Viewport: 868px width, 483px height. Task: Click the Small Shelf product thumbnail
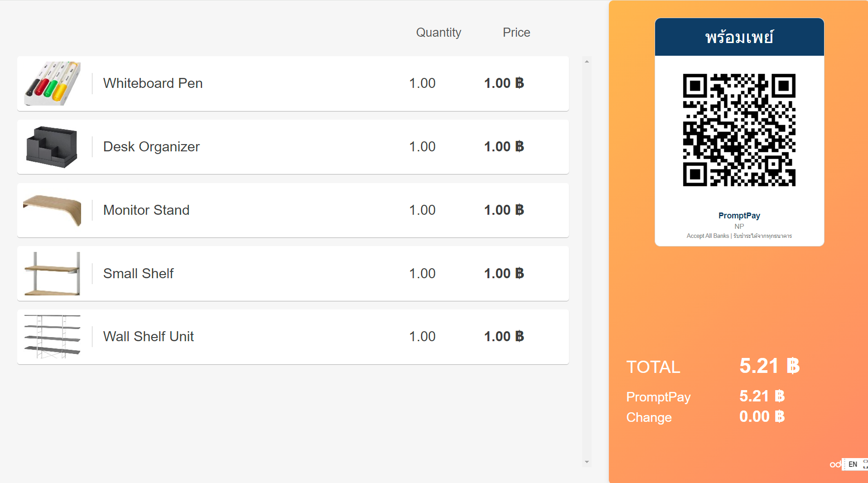coord(53,274)
